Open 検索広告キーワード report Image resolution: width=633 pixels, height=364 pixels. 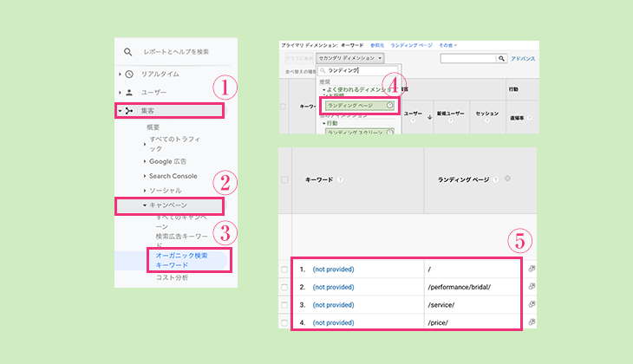click(x=182, y=240)
